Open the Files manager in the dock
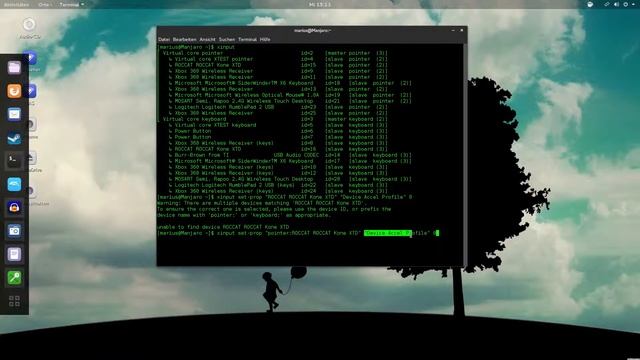Image resolution: width=640 pixels, height=360 pixels. click(14, 67)
